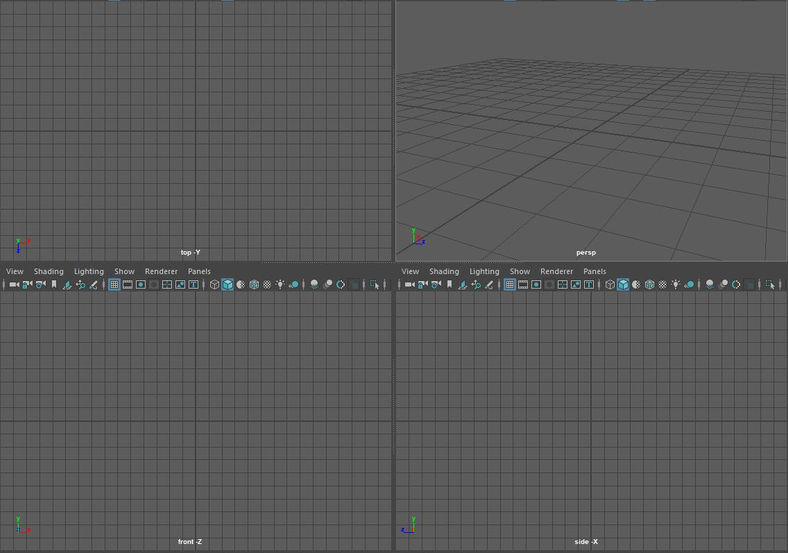Select 2D Pan/Zoom icon in front panel toolbar
The width and height of the screenshot is (788, 553).
click(80, 285)
